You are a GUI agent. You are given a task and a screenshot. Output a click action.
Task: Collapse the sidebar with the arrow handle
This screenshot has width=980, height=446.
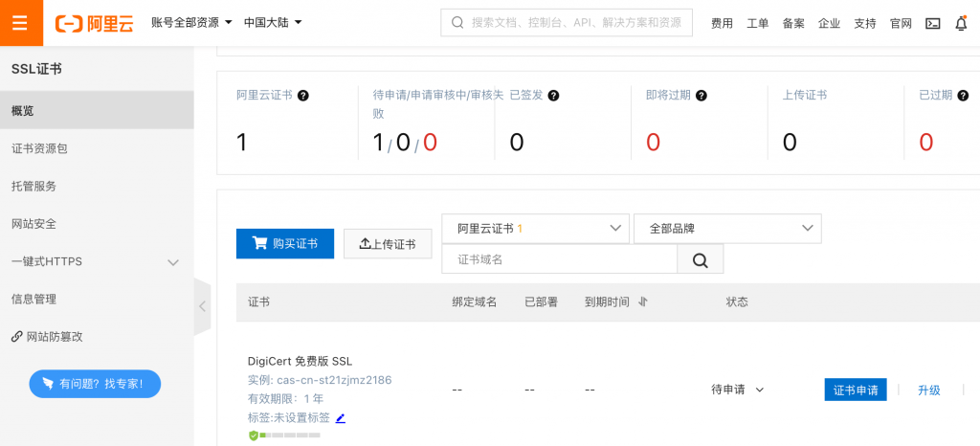tap(203, 306)
